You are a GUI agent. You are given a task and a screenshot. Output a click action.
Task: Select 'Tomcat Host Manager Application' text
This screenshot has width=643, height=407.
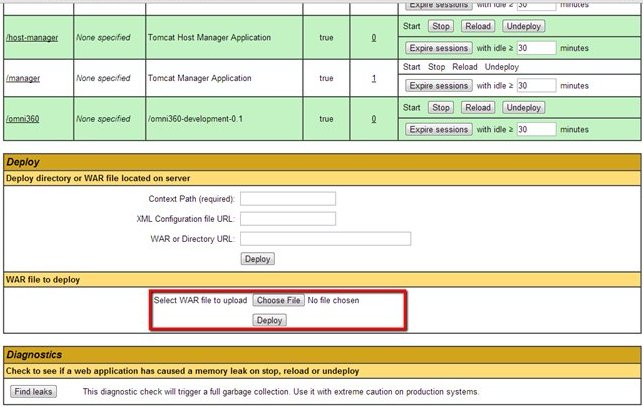(209, 38)
